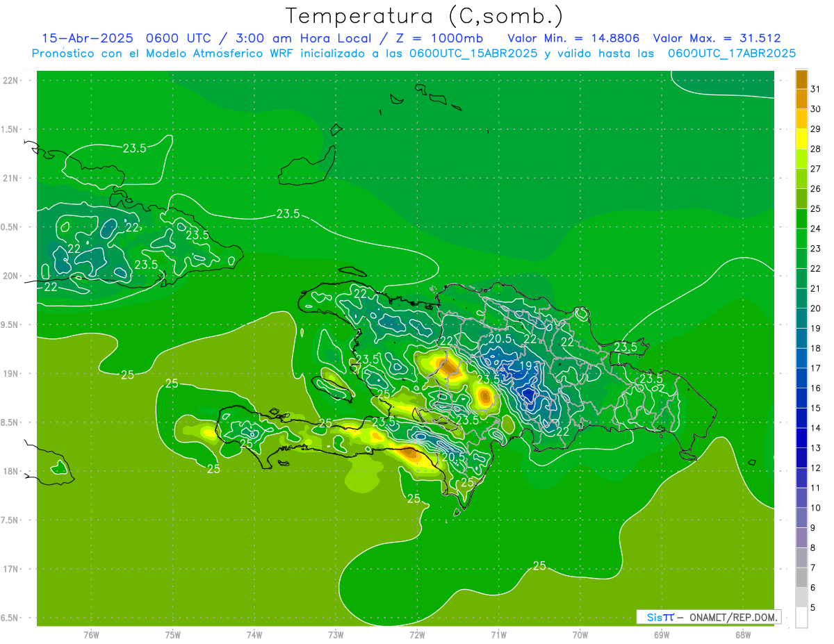Image resolution: width=834 pixels, height=644 pixels.
Task: Click the "25" contour label near 17N
Action: [x=539, y=566]
